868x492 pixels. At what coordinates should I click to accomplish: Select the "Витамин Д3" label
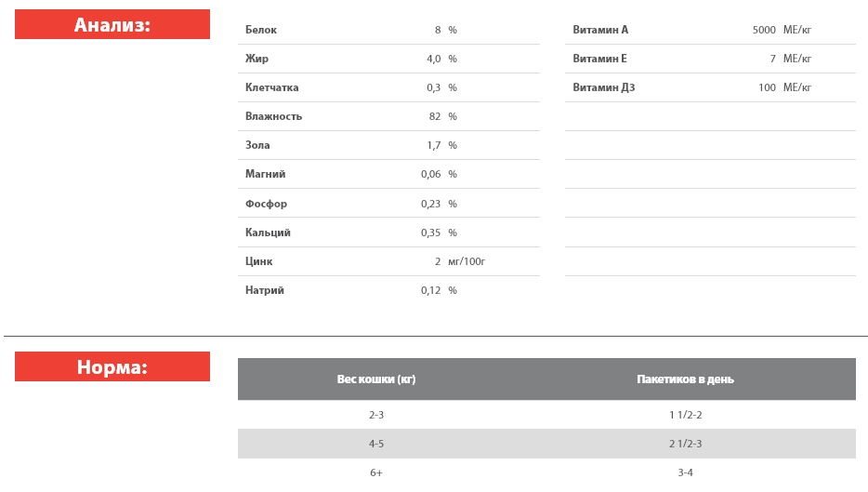[604, 87]
